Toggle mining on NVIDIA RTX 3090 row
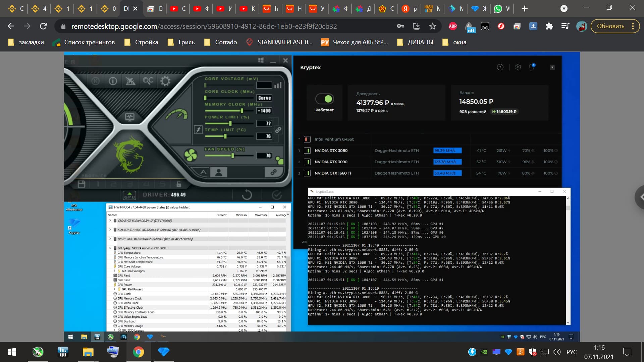 click(307, 162)
